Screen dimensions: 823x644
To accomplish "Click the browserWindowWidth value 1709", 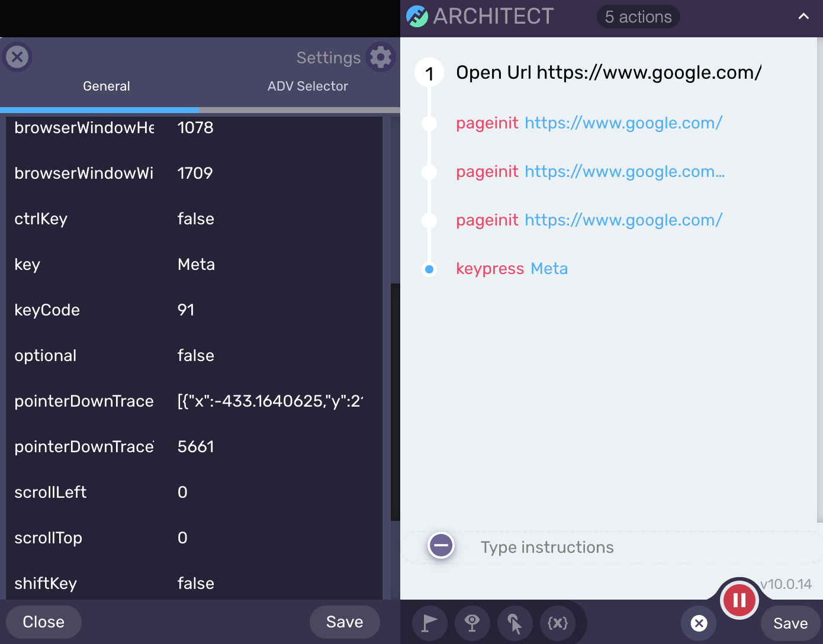I will pyautogui.click(x=195, y=173).
